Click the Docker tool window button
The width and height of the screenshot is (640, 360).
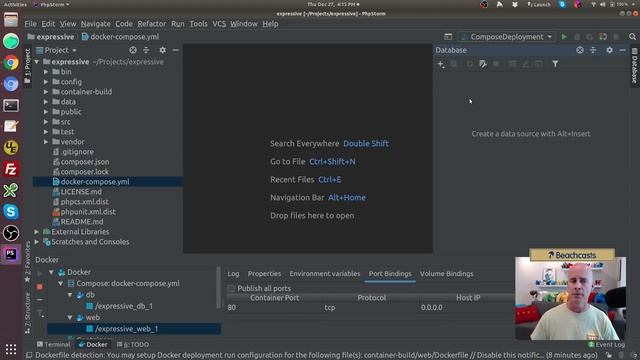click(93, 344)
